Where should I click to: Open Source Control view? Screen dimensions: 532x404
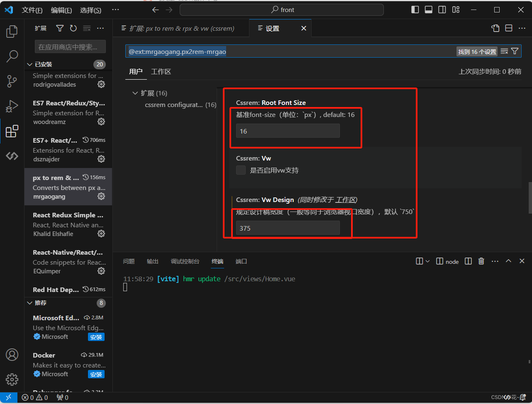[x=12, y=81]
